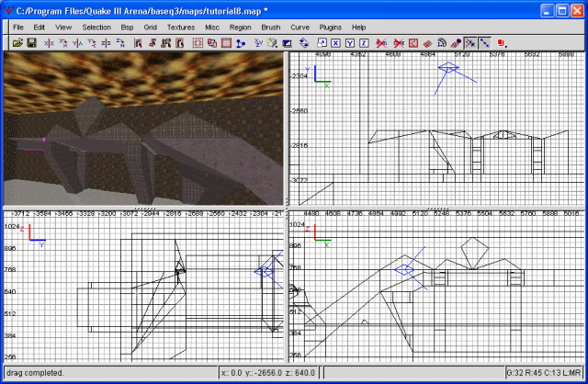Rotate selection around the Y axis
Screen dimensions: 588x384
coord(92,43)
